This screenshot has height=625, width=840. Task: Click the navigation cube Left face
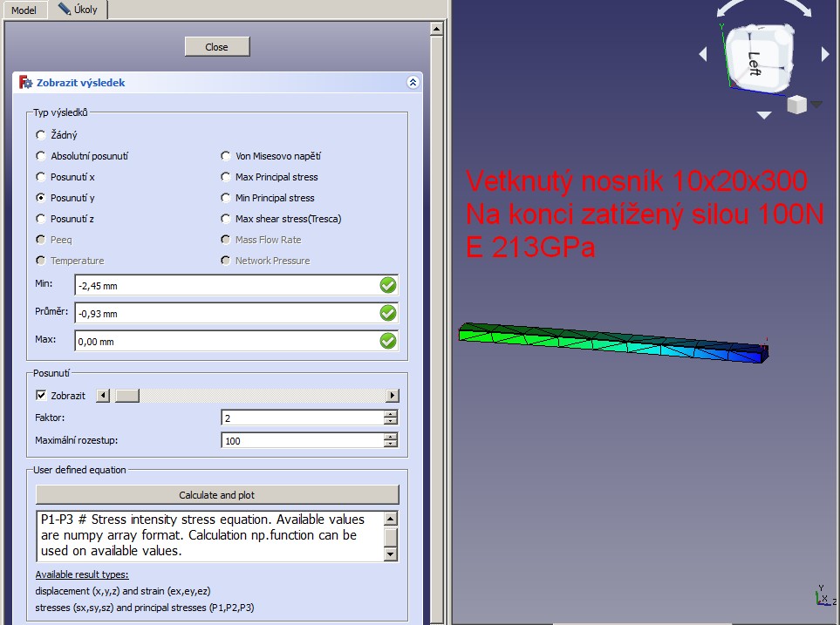757,58
